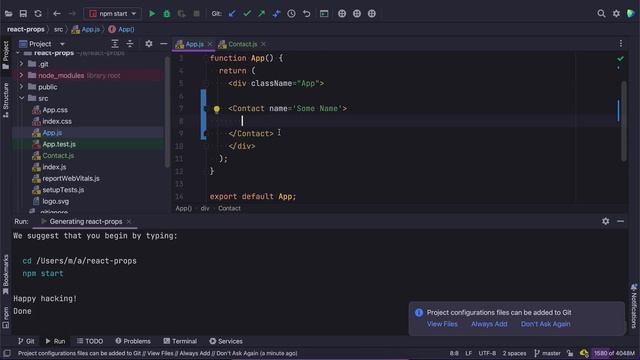This screenshot has height=360, width=640.
Task: Click App.js in breadcrumb path
Action: point(86,29)
